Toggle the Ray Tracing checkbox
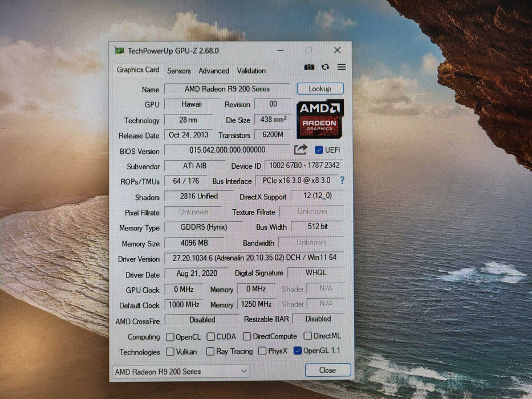The height and width of the screenshot is (399, 532). (210, 351)
